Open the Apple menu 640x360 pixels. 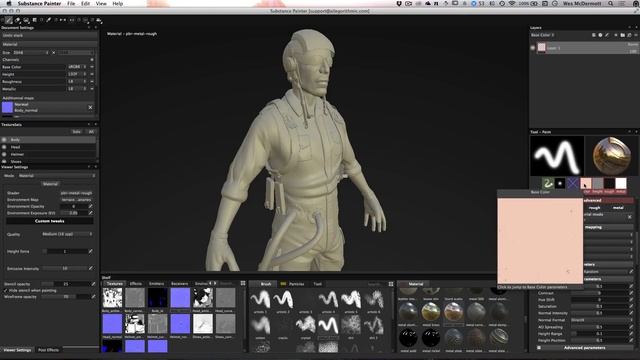click(x=9, y=4)
